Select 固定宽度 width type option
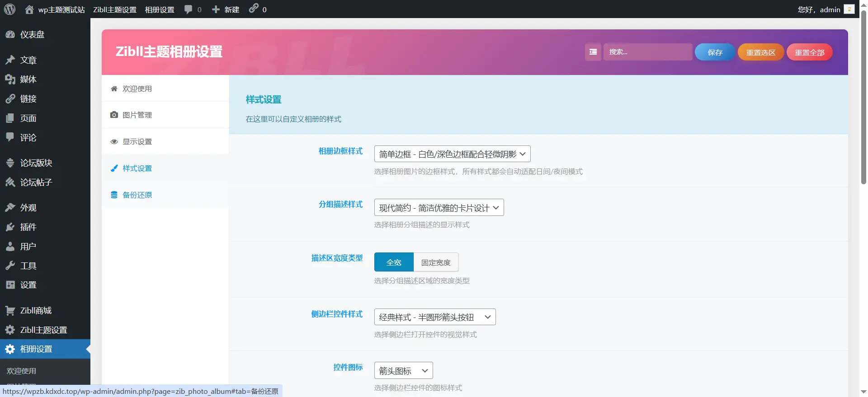This screenshot has width=868, height=397. click(x=436, y=262)
